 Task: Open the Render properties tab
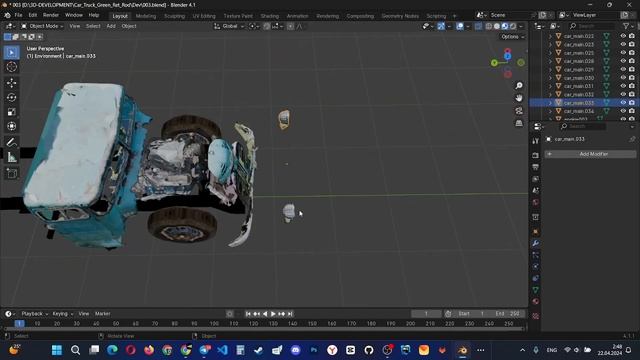pos(536,156)
